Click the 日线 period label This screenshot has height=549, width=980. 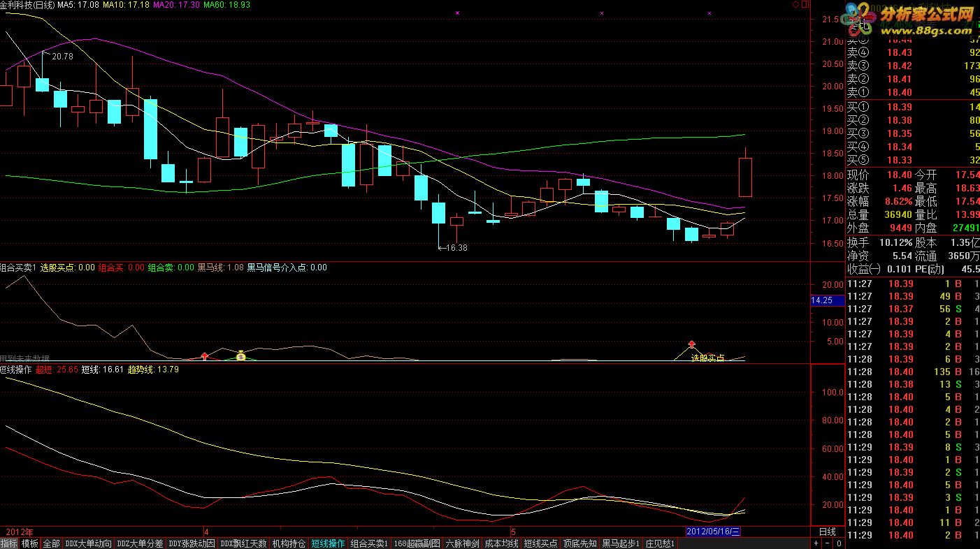(828, 532)
